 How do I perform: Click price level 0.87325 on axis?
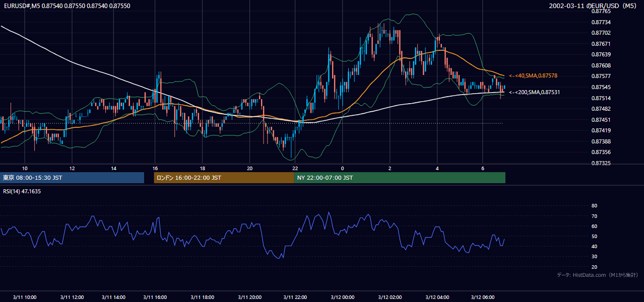tap(601, 163)
